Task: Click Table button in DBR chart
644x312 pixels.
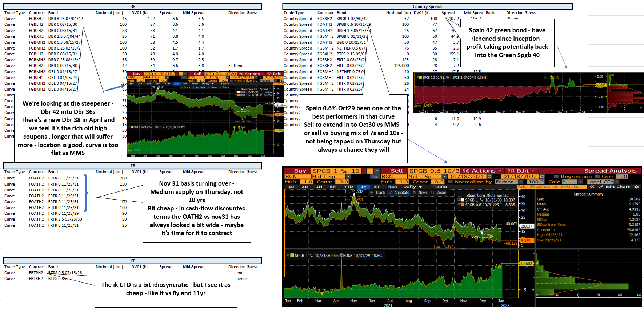Action: tap(225, 84)
